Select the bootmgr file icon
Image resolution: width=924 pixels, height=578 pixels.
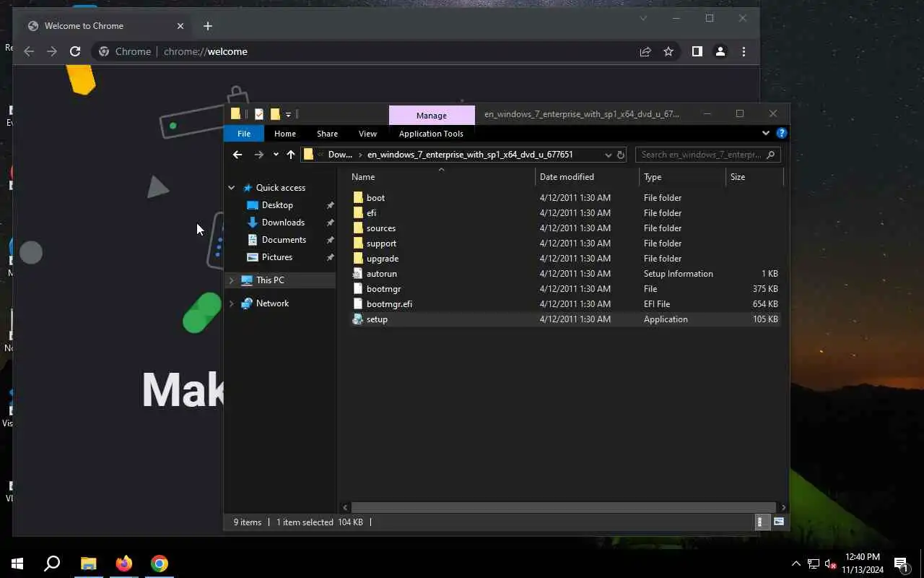pos(358,288)
